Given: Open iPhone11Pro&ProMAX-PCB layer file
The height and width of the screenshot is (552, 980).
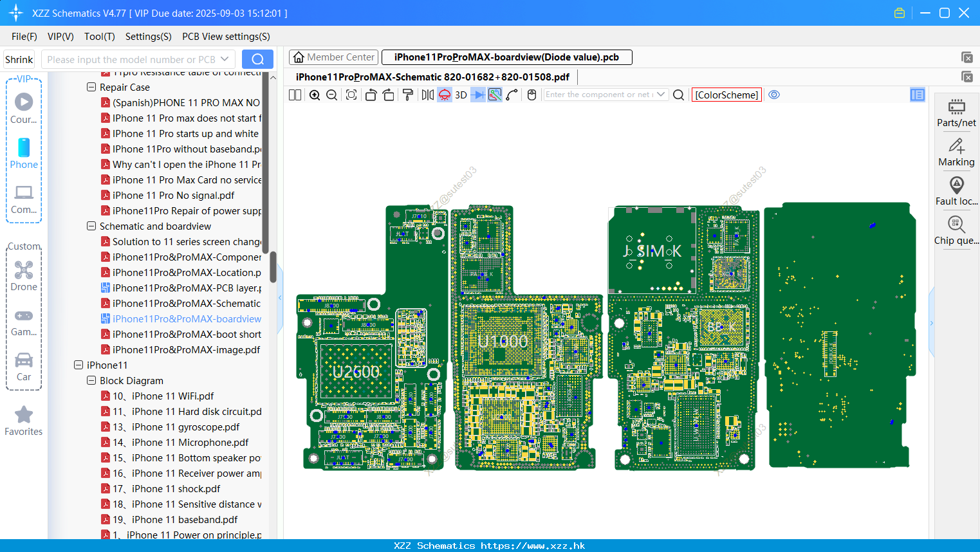Looking at the screenshot, I should 181,288.
